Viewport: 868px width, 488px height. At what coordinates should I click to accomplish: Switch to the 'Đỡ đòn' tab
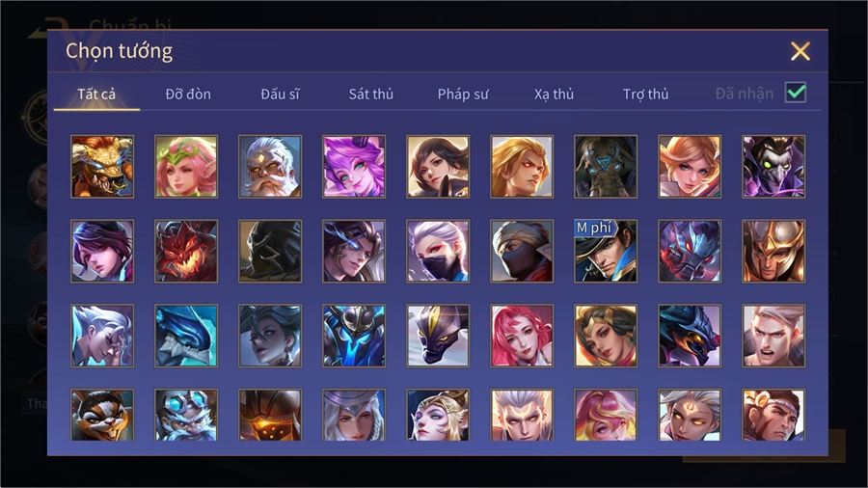click(188, 95)
